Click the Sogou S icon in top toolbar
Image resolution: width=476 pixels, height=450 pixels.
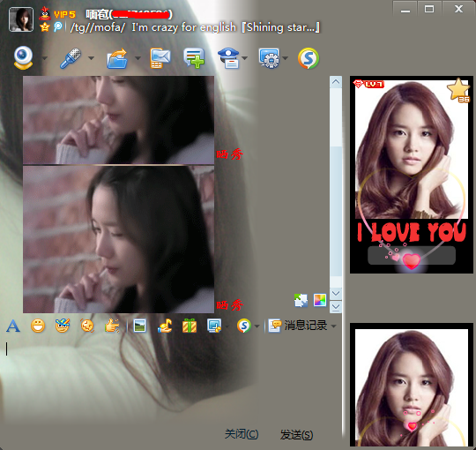click(x=309, y=58)
